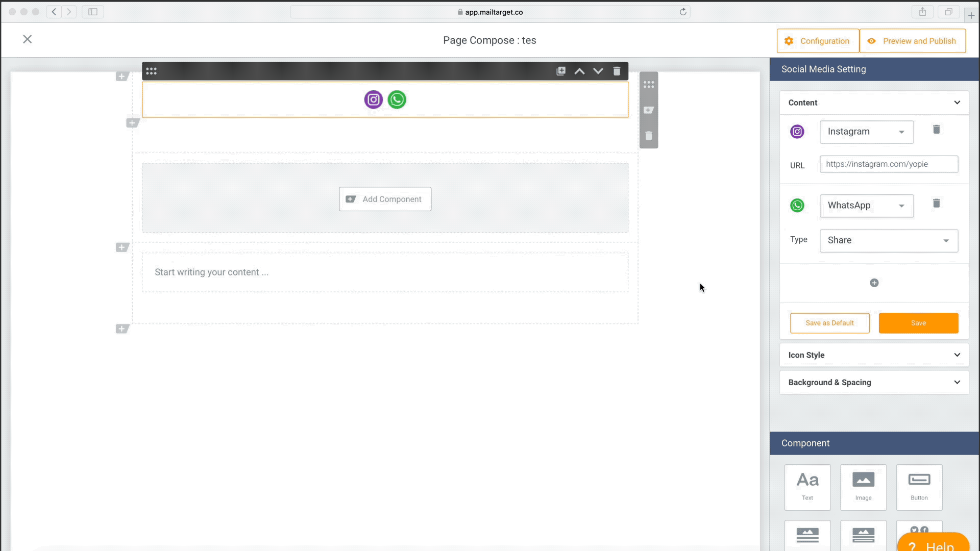
Task: Click the Instagram icon in page canvas
Action: pos(373,99)
